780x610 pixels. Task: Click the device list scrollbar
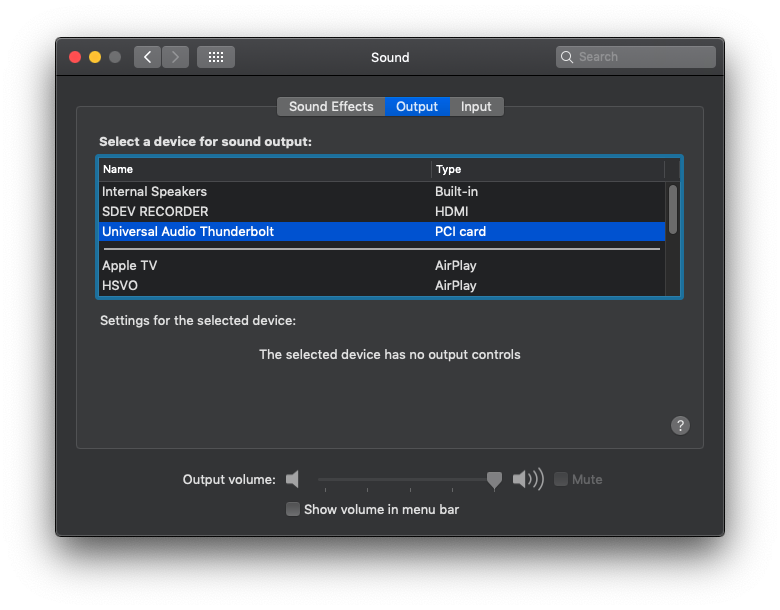(x=673, y=209)
